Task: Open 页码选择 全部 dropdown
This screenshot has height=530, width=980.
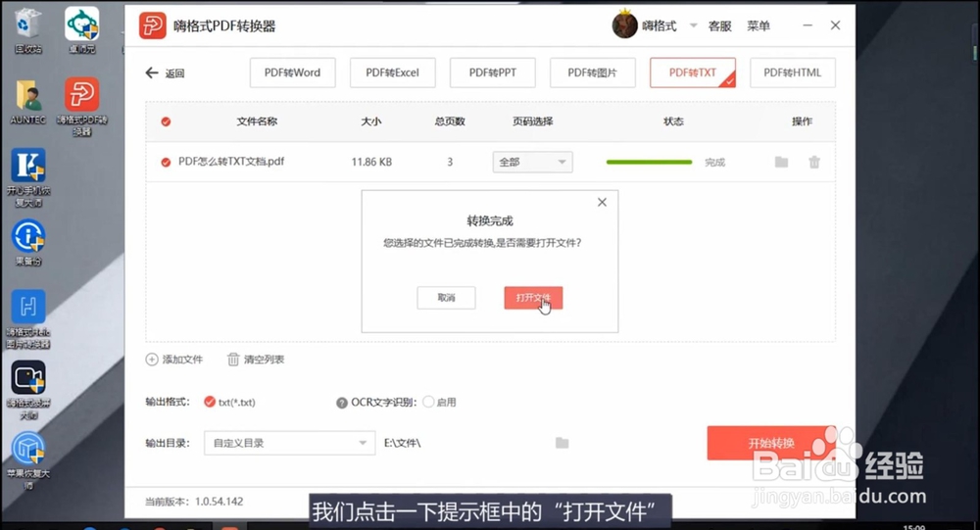Action: click(532, 162)
